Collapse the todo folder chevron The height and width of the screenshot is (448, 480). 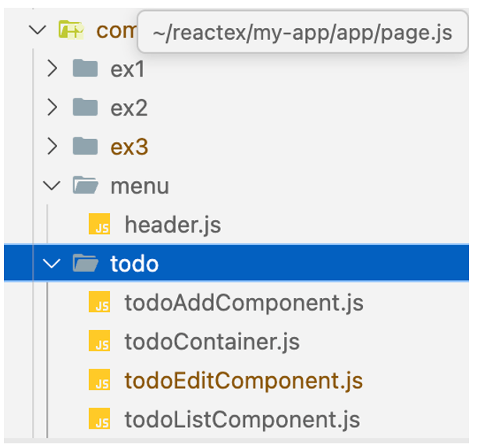52,264
